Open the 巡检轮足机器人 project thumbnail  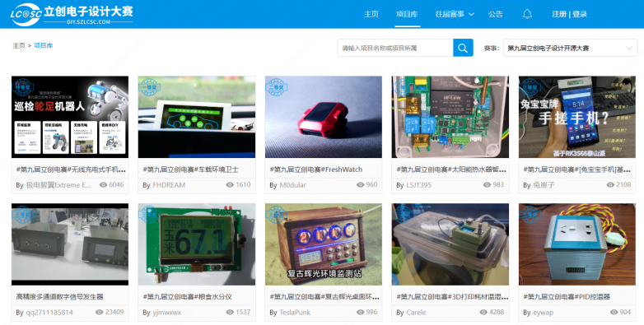pos(70,117)
